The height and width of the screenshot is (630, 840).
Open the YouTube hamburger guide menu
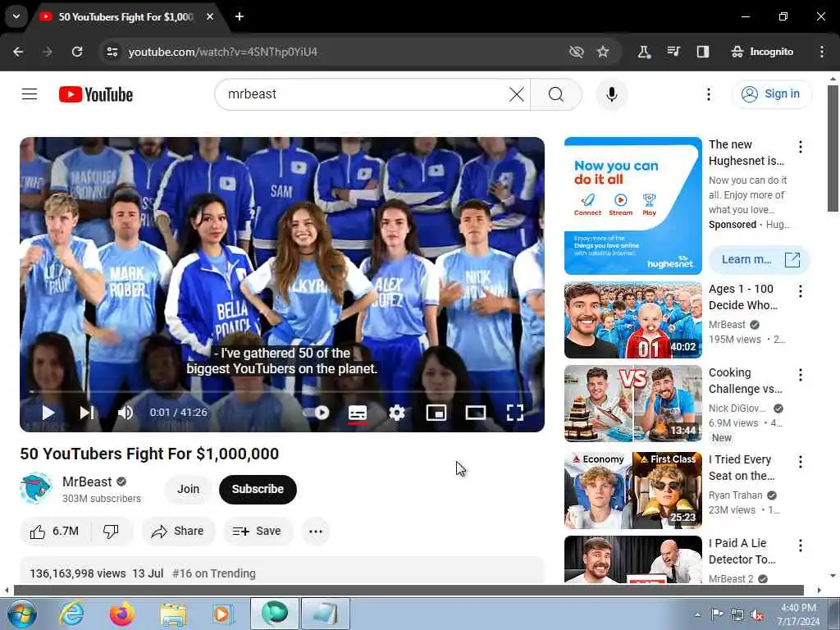tap(30, 94)
